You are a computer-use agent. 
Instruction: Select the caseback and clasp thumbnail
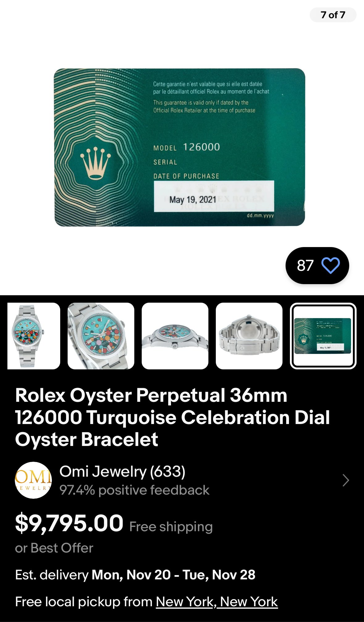249,336
